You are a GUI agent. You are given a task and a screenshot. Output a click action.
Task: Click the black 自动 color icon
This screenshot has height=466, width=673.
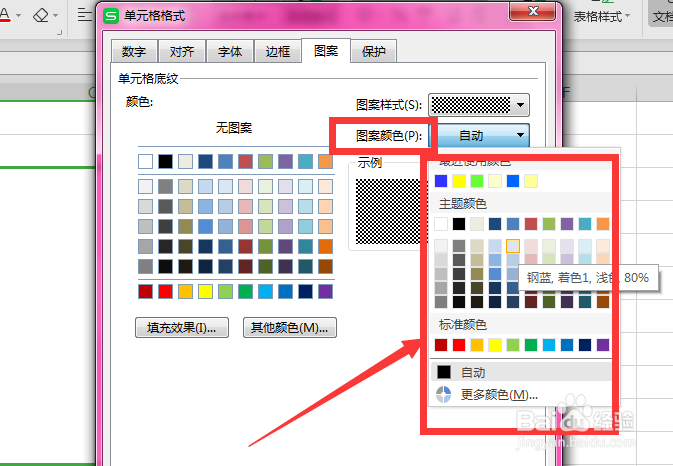[444, 372]
